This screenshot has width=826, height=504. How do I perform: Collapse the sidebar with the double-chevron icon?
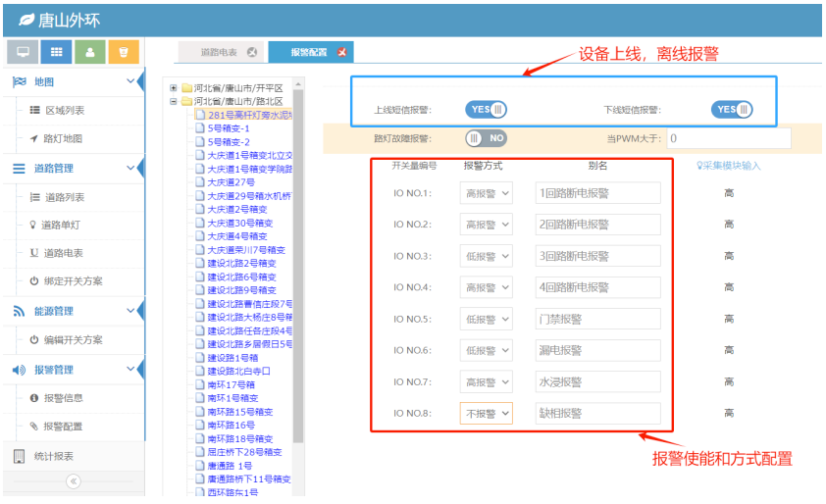pos(73,480)
